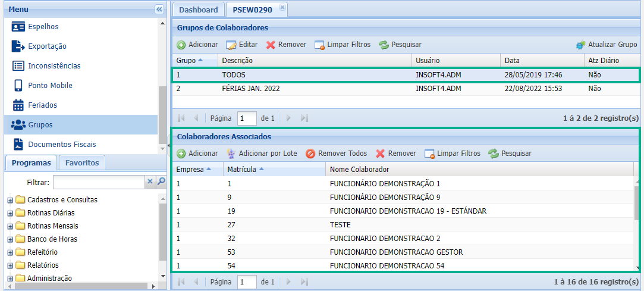The image size is (644, 291).
Task: Click Atualizar Grupo button
Action: tap(606, 45)
